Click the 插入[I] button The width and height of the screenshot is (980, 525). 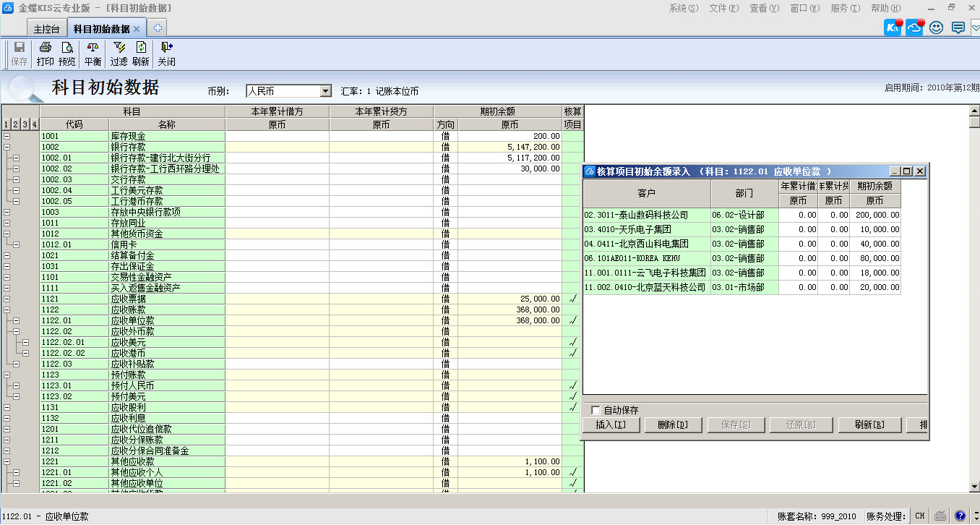tap(611, 425)
